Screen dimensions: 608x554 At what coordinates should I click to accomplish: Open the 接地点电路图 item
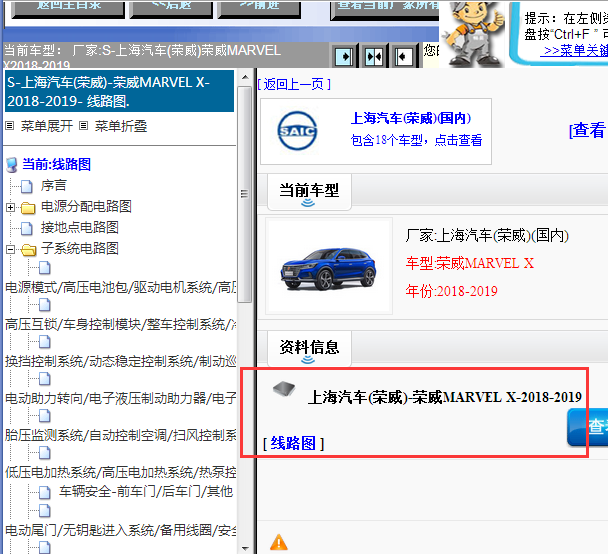click(79, 227)
